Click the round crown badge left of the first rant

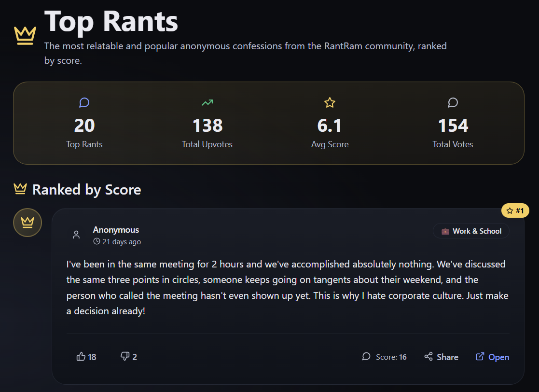tap(28, 223)
